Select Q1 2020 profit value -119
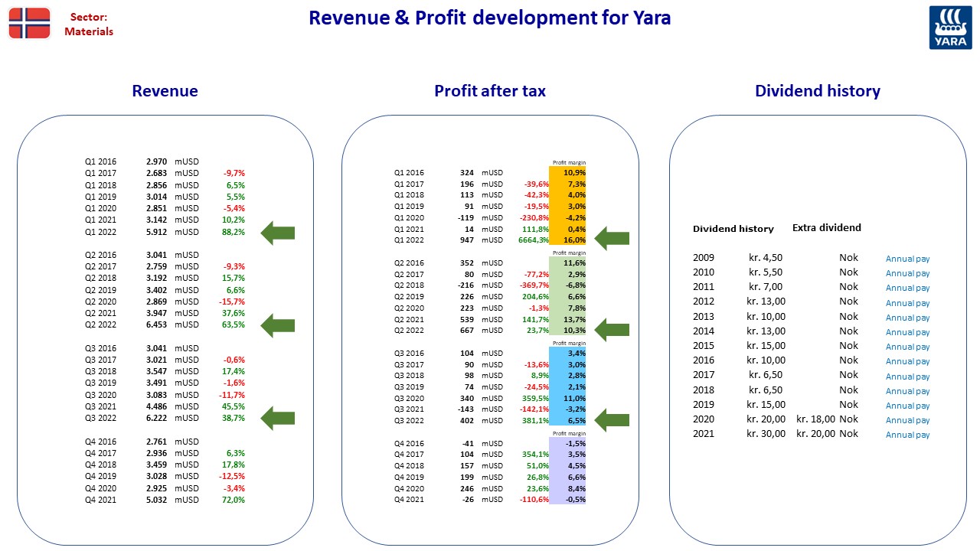This screenshot has width=980, height=551. coord(465,217)
